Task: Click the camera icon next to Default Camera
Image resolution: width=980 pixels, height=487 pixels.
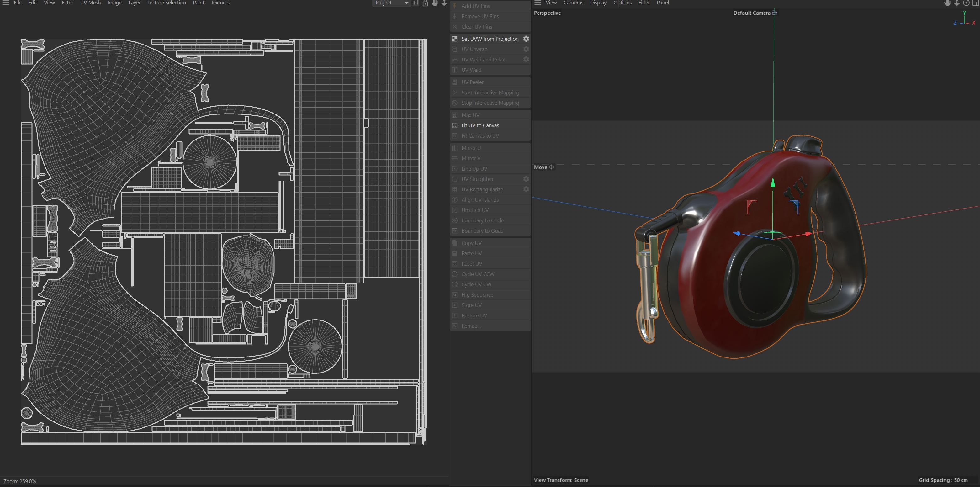Action: 775,13
